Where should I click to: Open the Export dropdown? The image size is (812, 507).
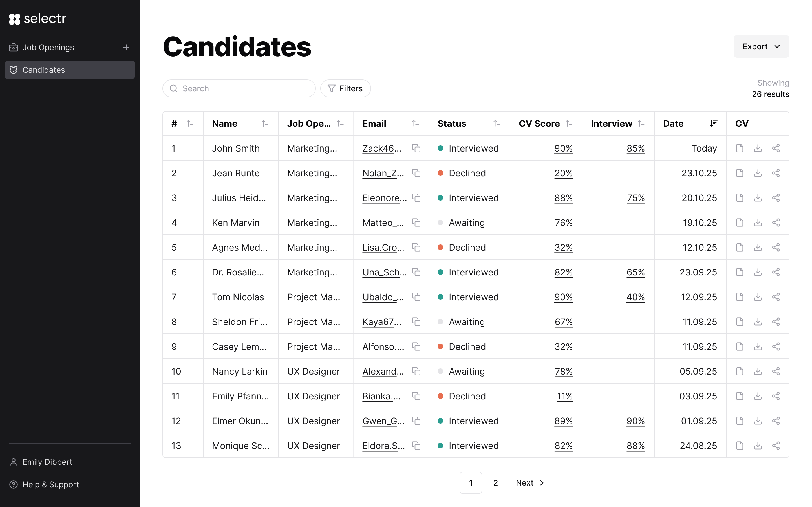(761, 46)
